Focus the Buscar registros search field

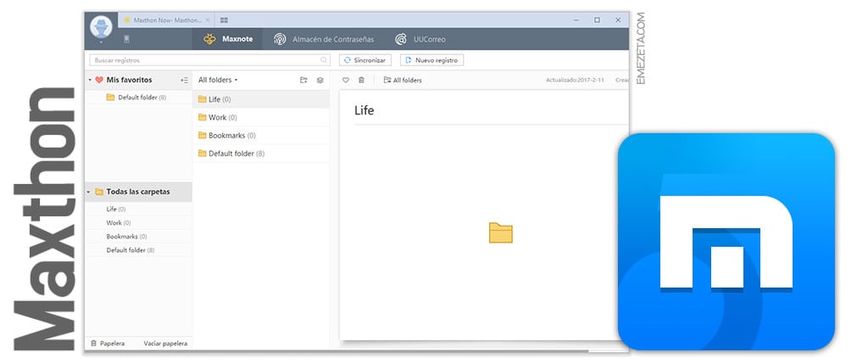pyautogui.click(x=209, y=60)
